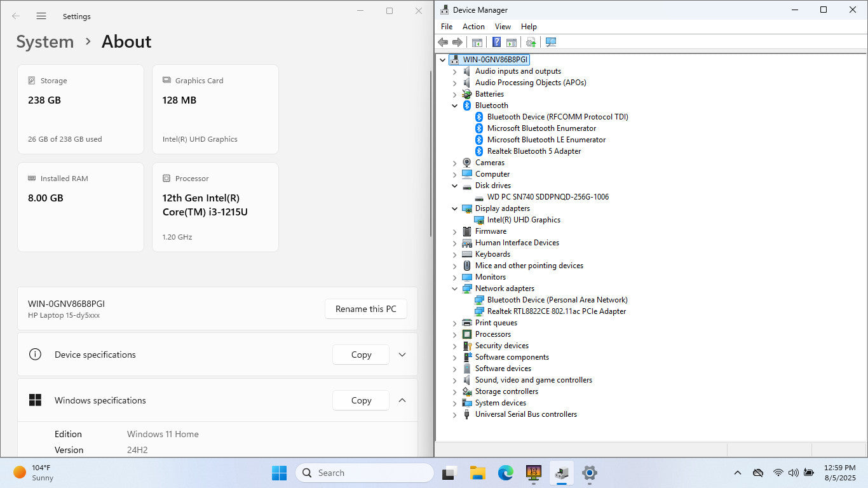
Task: Select Intel(R) UHD Graphics under Display adapters
Action: pyautogui.click(x=524, y=220)
